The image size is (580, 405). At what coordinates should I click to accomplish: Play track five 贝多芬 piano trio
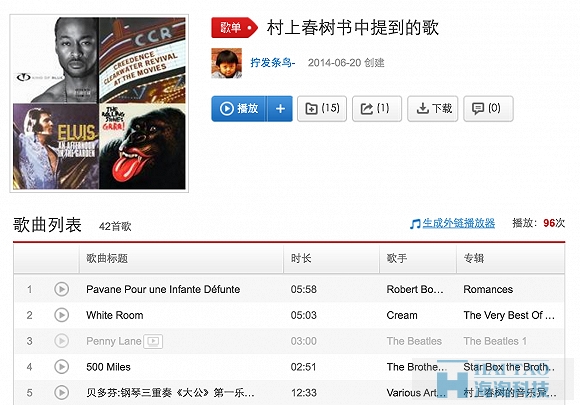[x=61, y=393]
